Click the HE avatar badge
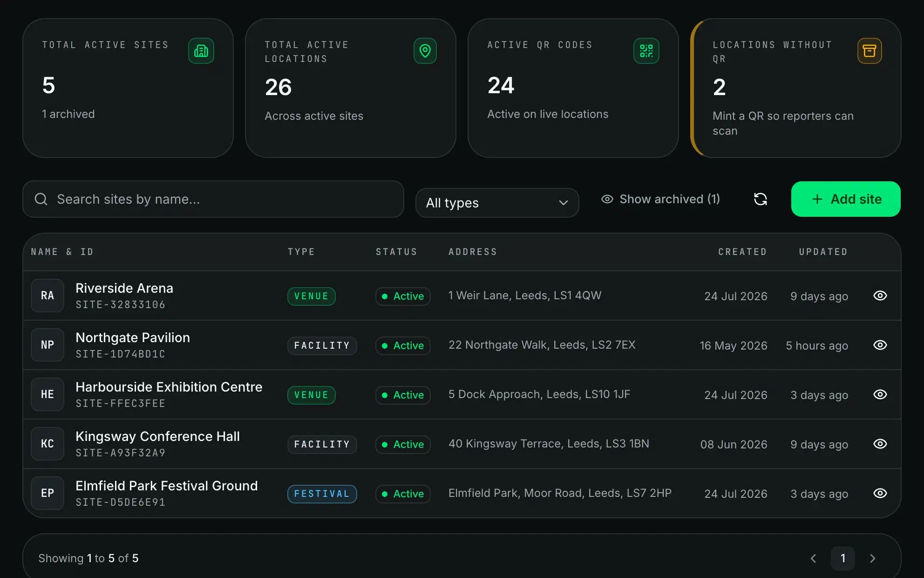The height and width of the screenshot is (578, 924). coord(48,394)
